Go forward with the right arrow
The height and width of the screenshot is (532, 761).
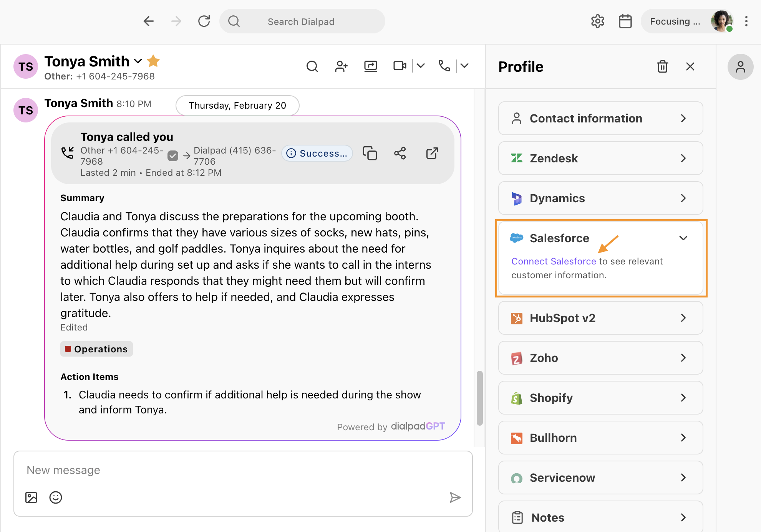click(x=176, y=21)
